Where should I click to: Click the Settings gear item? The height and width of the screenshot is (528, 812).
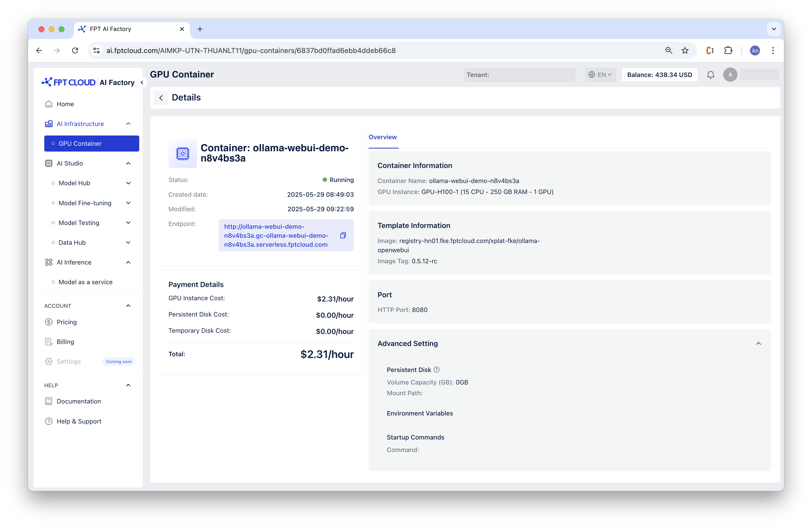coord(49,361)
